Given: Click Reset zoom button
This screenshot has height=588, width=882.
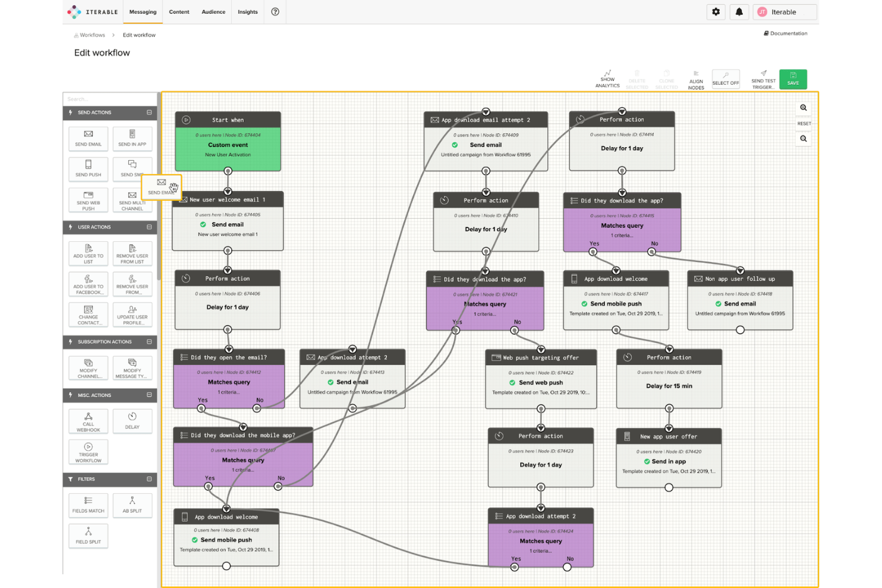Looking at the screenshot, I should 804,123.
